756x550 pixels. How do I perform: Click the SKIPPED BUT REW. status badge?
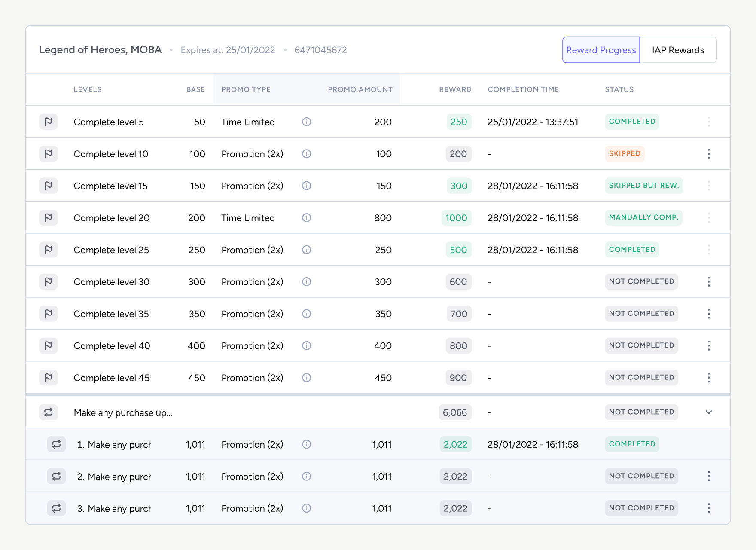tap(644, 186)
